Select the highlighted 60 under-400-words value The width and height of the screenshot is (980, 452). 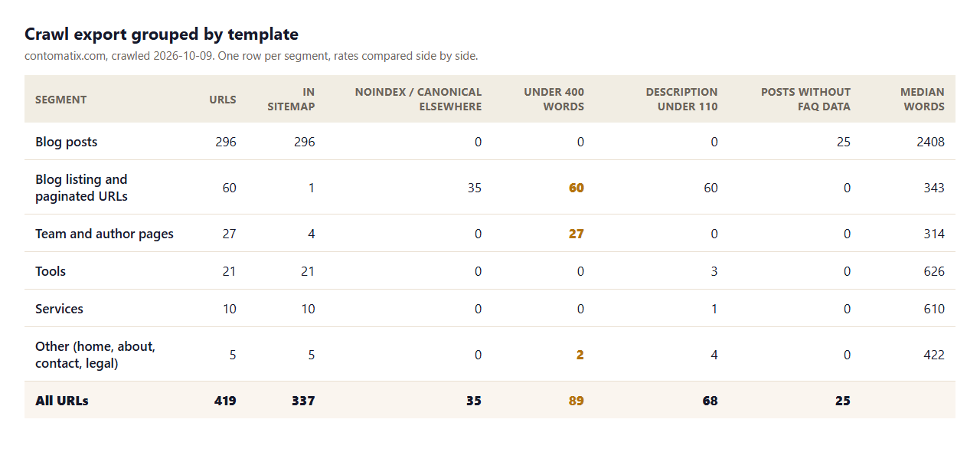577,188
